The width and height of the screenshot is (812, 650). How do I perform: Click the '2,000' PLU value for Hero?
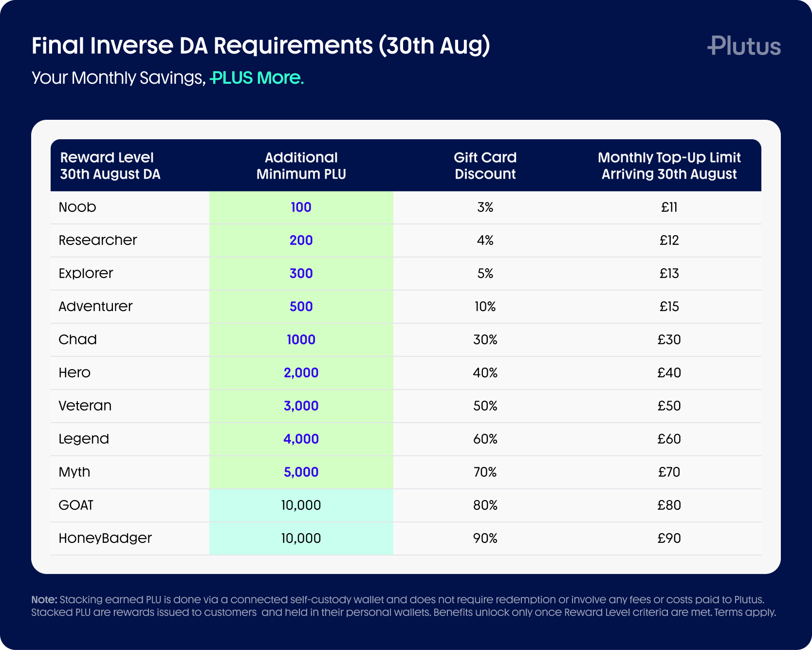click(x=301, y=373)
